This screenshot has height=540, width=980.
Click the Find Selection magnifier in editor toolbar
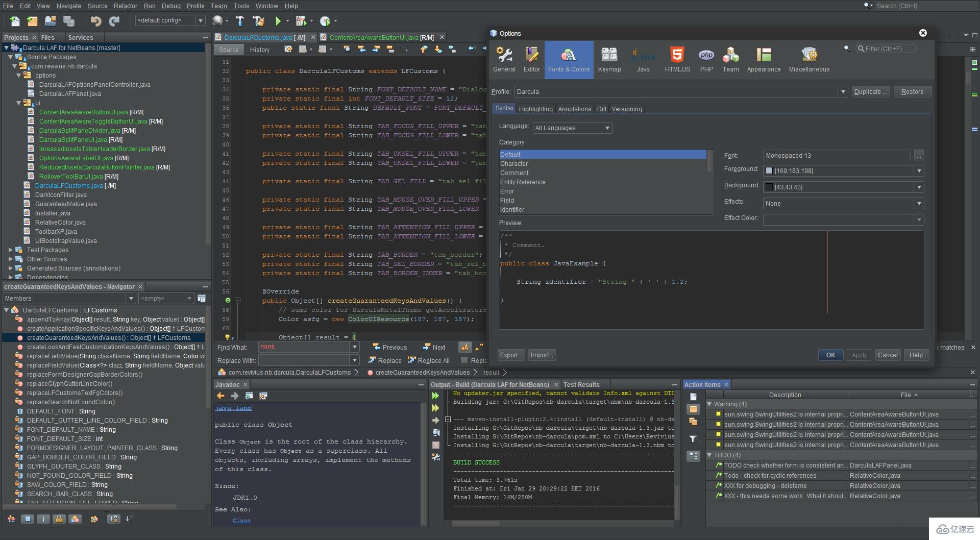[x=347, y=50]
